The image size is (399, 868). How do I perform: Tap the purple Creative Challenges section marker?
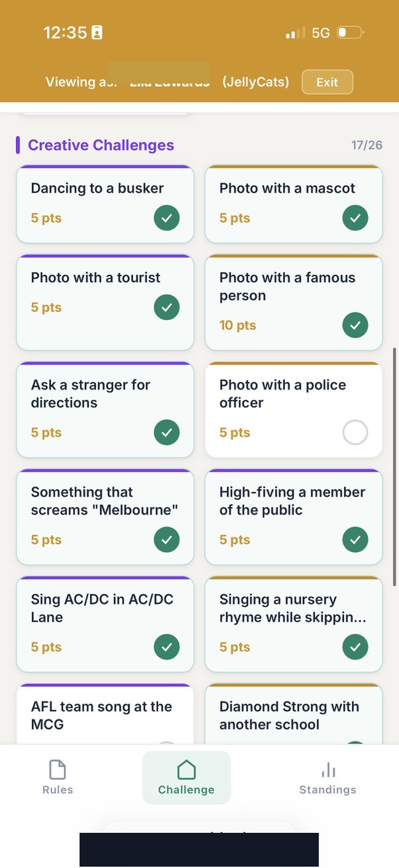[x=18, y=145]
